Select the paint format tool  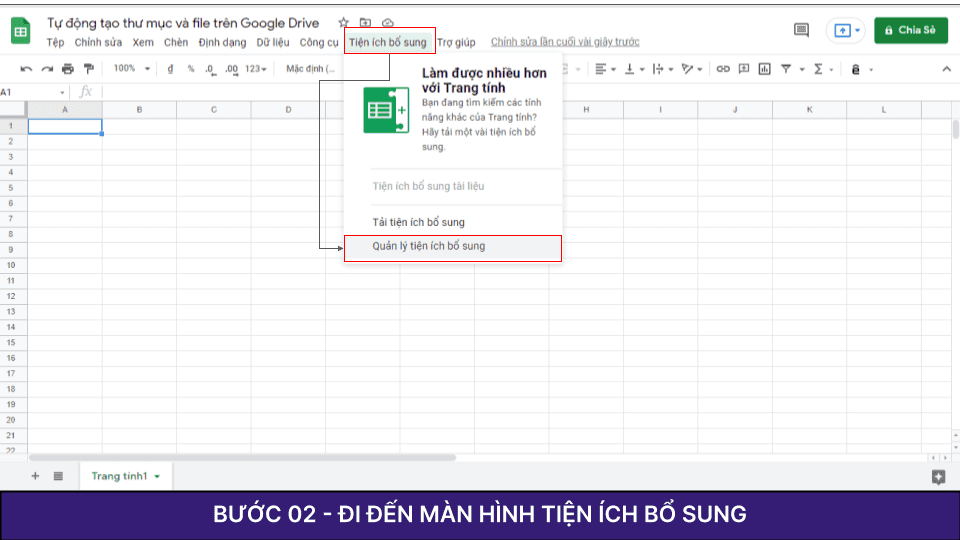pos(89,69)
